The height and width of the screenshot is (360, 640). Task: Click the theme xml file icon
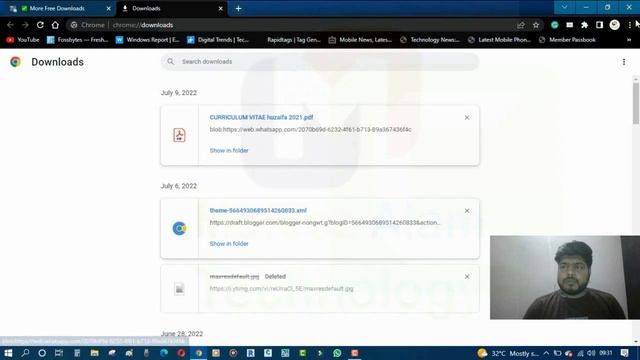[x=179, y=228]
